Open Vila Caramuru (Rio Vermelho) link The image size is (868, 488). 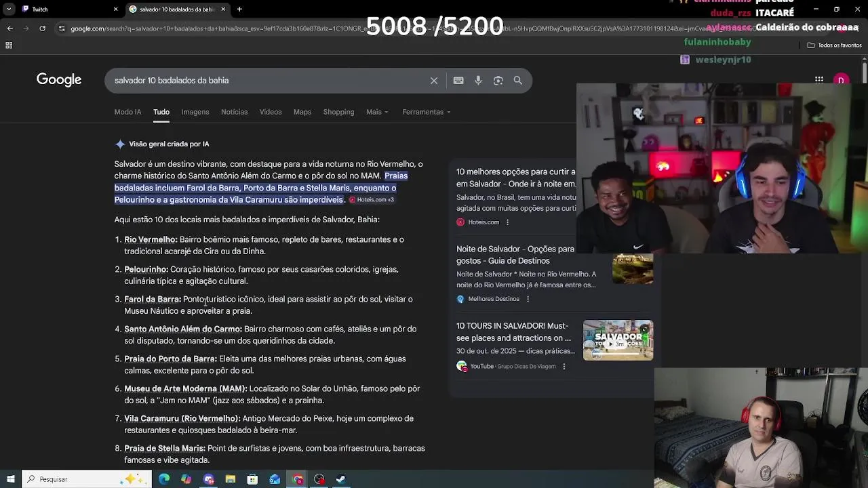182,419
